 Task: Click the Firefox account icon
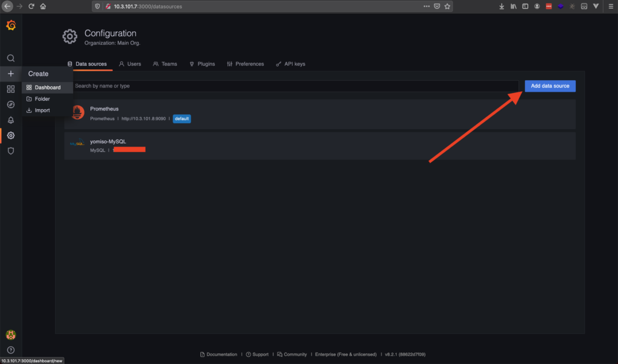[x=537, y=6]
